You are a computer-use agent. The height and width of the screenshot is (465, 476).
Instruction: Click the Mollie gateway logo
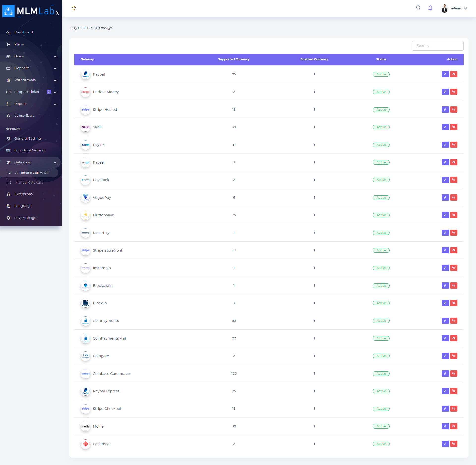pos(86,426)
